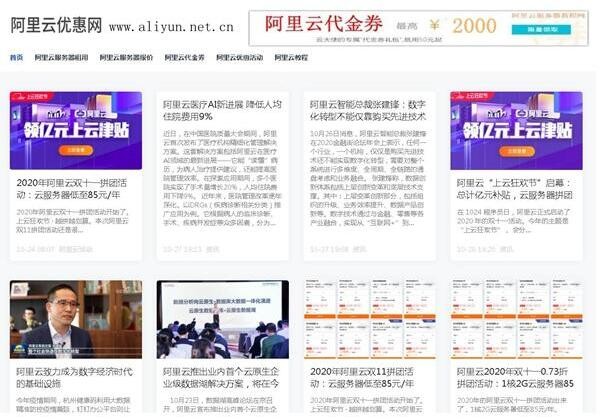Image resolution: width=600 pixels, height=419 pixels.
Task: Open article 2020年阿里云双11拼团活动：云服务器低至85元/年
Action: click(362, 377)
